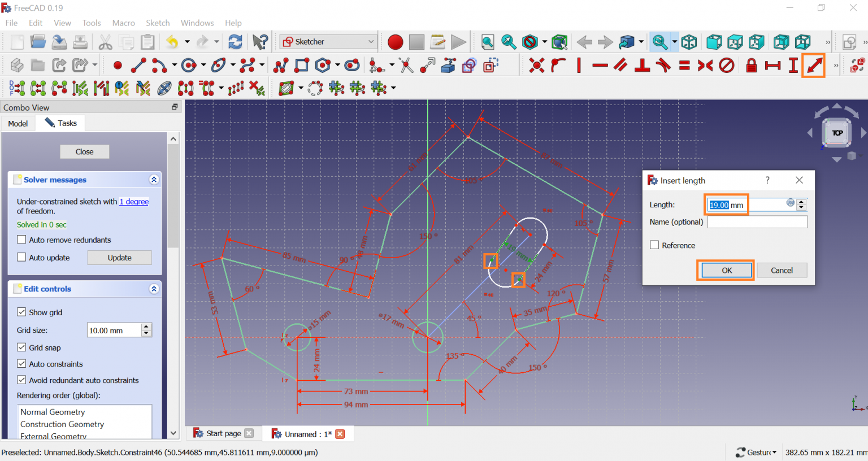Switch to the Model tab

coord(18,123)
